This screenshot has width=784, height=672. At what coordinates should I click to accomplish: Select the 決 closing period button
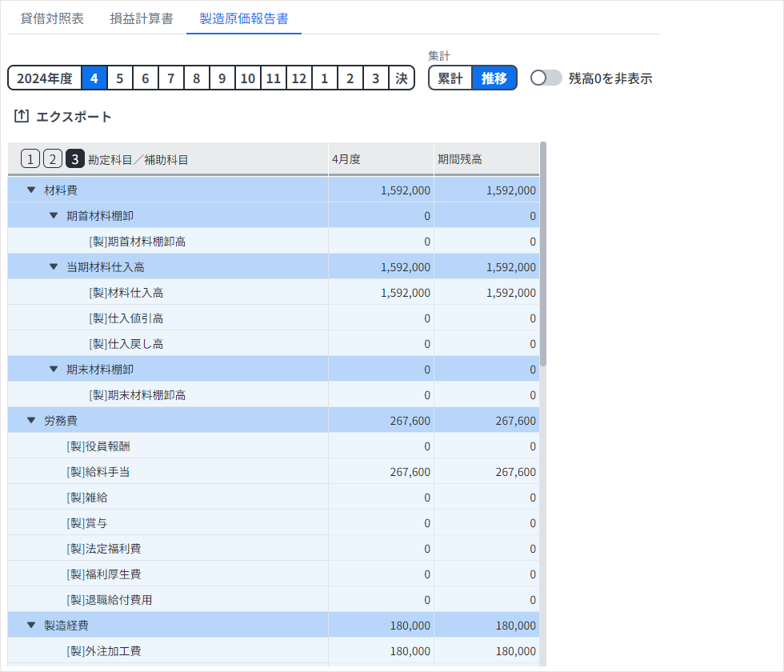(x=402, y=78)
